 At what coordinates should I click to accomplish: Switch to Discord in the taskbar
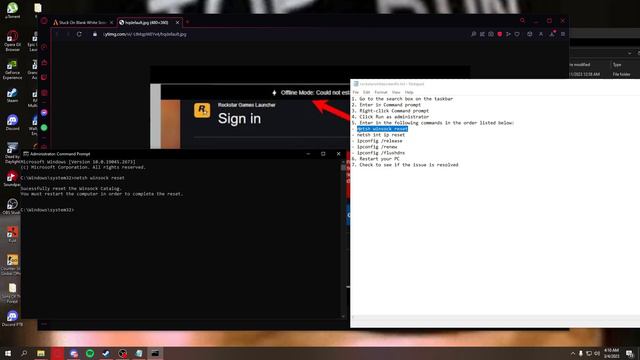click(73, 353)
